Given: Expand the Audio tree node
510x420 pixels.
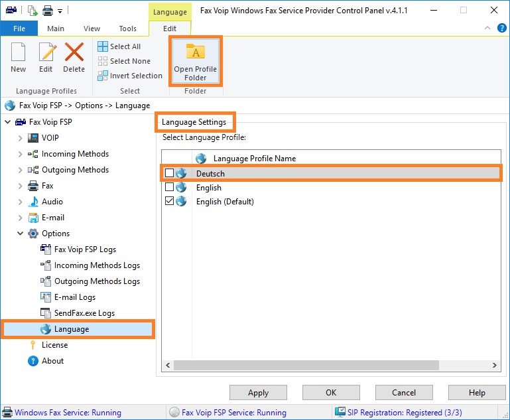Looking at the screenshot, I should click(x=20, y=202).
